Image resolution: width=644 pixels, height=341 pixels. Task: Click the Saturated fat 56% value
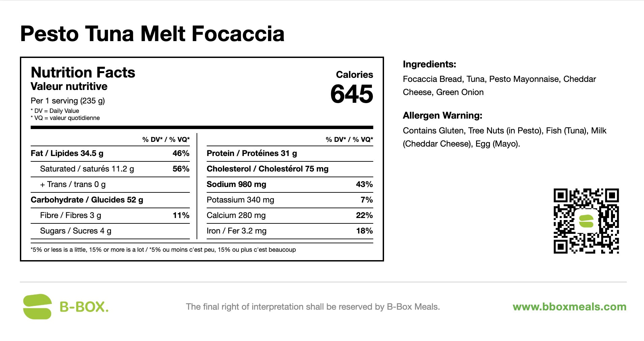click(x=181, y=169)
